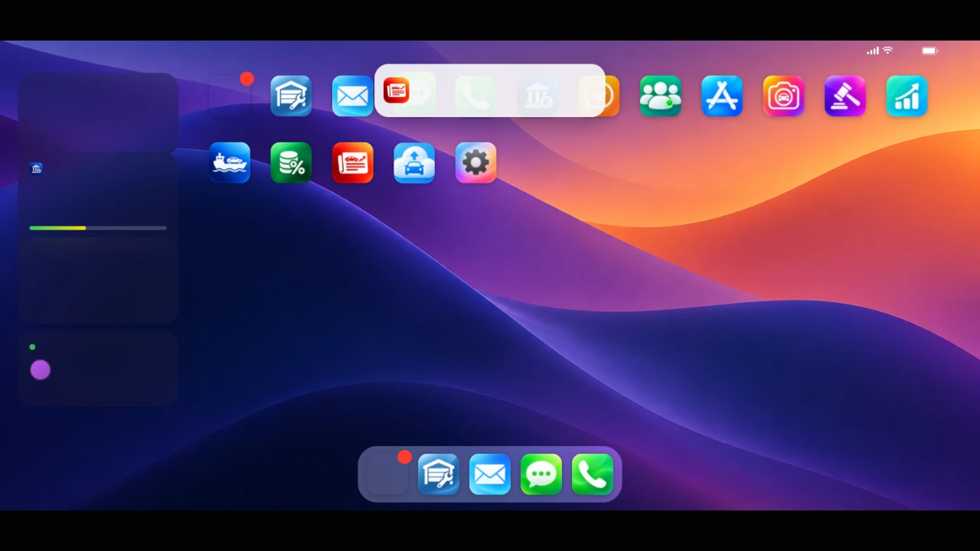The height and width of the screenshot is (551, 980).
Task: Tap the small news icon in notification banner
Action: pos(397,90)
